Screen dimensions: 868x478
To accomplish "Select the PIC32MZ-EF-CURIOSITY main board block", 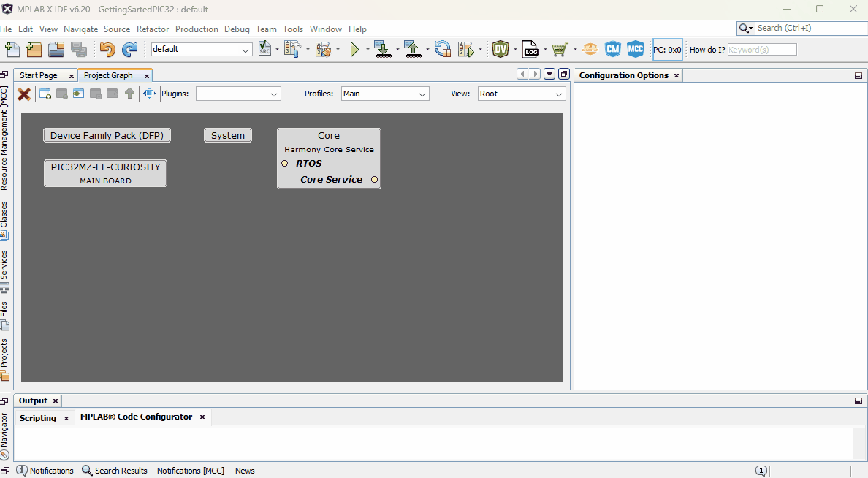I will click(105, 173).
